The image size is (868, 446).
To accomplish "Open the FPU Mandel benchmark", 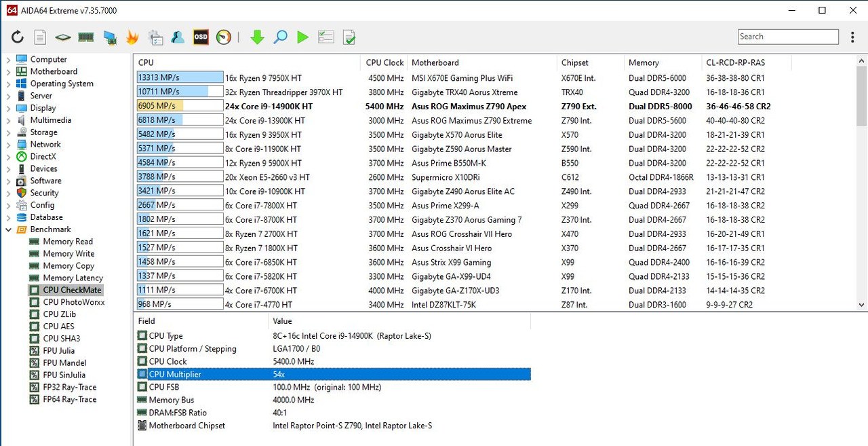I will pos(64,363).
